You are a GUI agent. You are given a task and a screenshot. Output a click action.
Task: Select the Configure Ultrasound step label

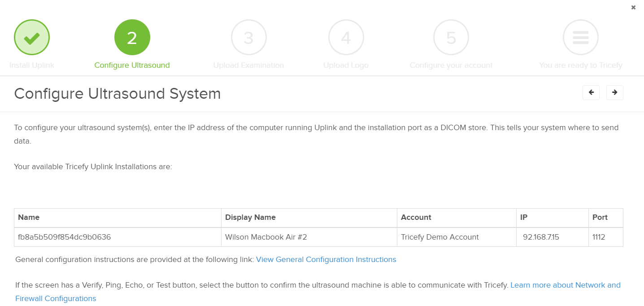point(132,65)
